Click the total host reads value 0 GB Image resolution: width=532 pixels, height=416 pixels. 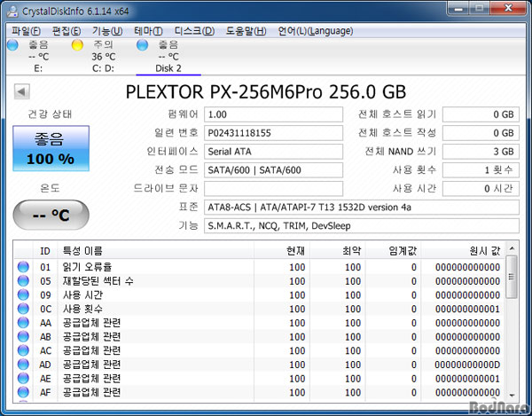tap(481, 114)
